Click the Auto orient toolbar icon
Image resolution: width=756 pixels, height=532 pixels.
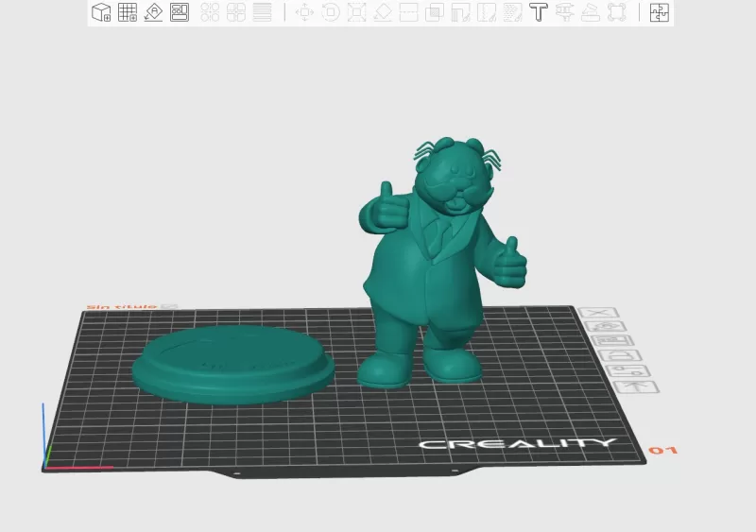pos(153,12)
